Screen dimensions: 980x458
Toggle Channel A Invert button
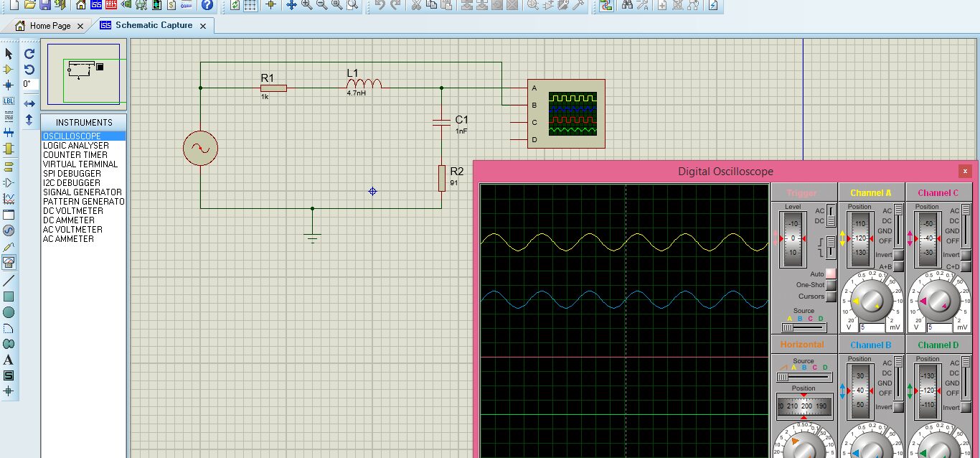[x=899, y=255]
